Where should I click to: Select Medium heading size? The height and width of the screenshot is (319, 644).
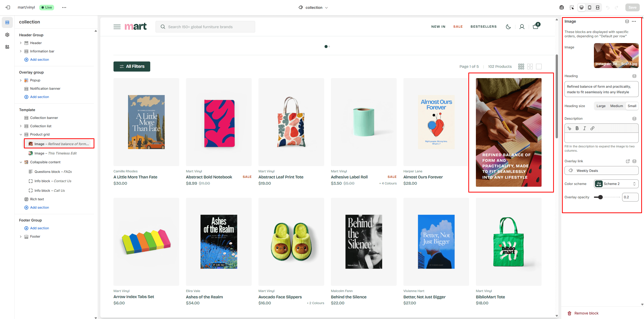tap(616, 106)
